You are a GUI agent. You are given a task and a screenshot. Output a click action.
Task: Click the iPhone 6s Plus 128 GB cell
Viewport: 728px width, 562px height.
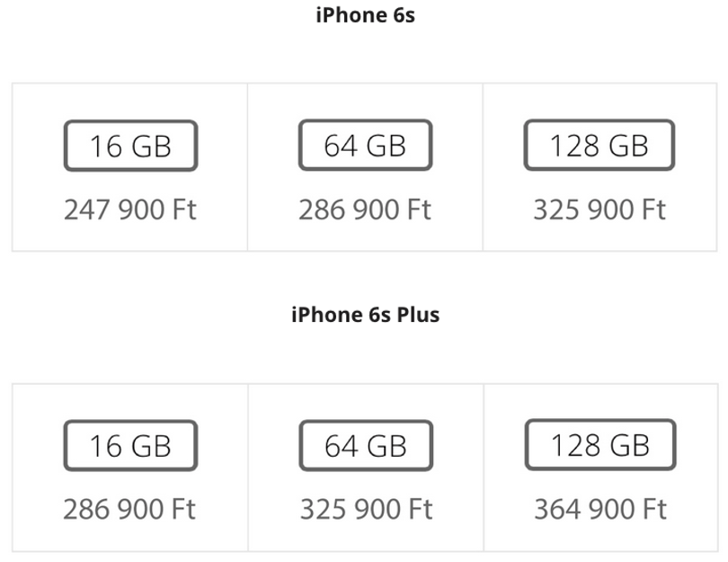click(x=600, y=468)
